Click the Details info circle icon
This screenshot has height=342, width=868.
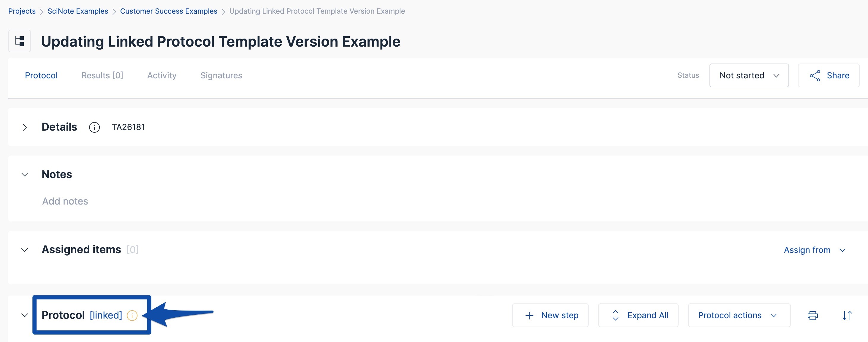[x=94, y=127]
